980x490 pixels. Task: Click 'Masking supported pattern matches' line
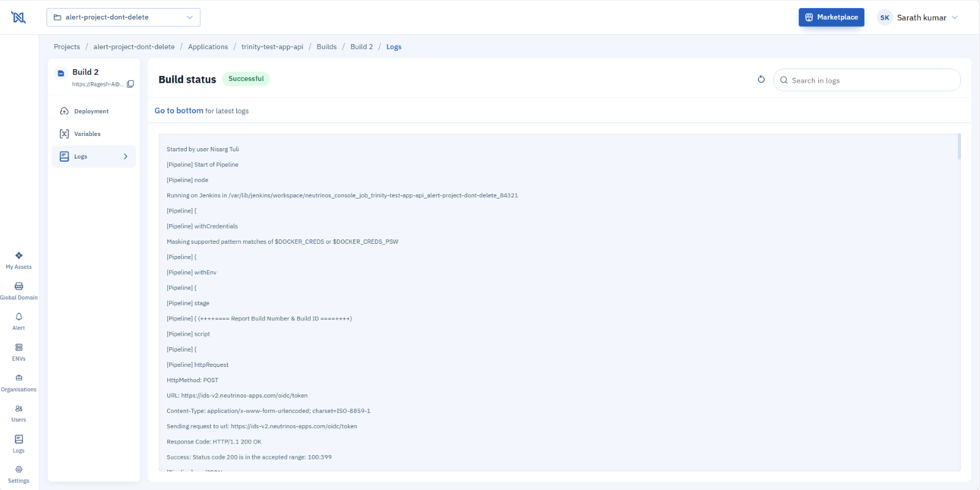[282, 242]
